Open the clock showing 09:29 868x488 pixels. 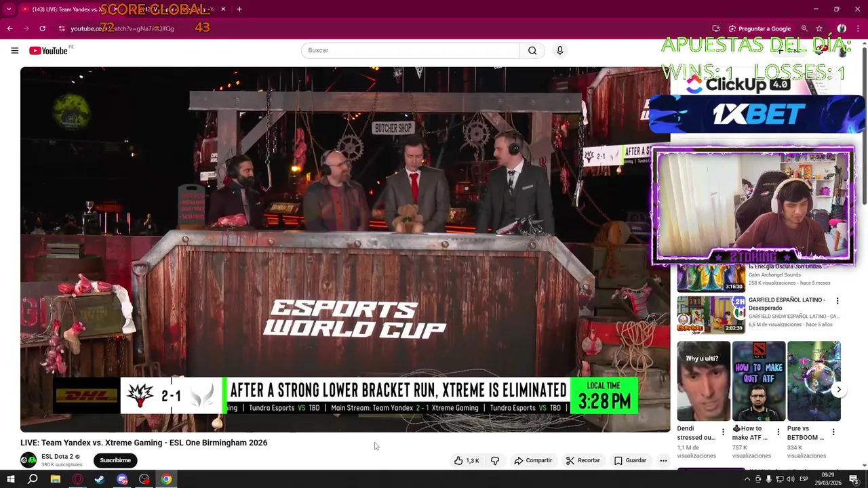(828, 479)
